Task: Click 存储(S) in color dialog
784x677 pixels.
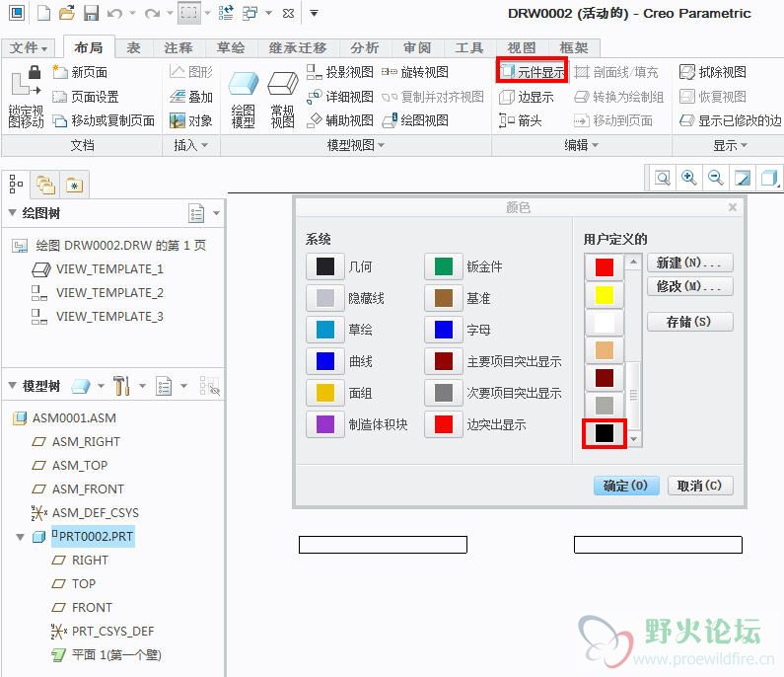Action: [x=690, y=322]
